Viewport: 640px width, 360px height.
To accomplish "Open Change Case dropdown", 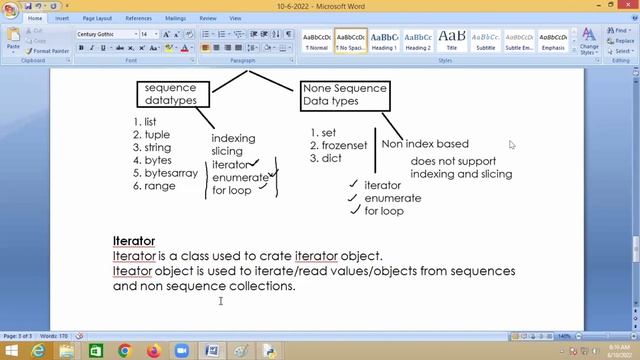I will click(153, 48).
